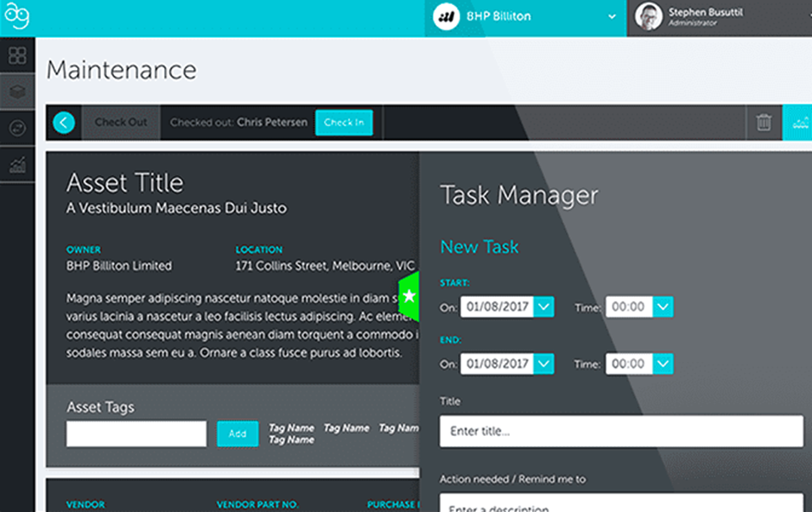This screenshot has width=812, height=512.
Task: Open the End time dropdown
Action: point(663,364)
